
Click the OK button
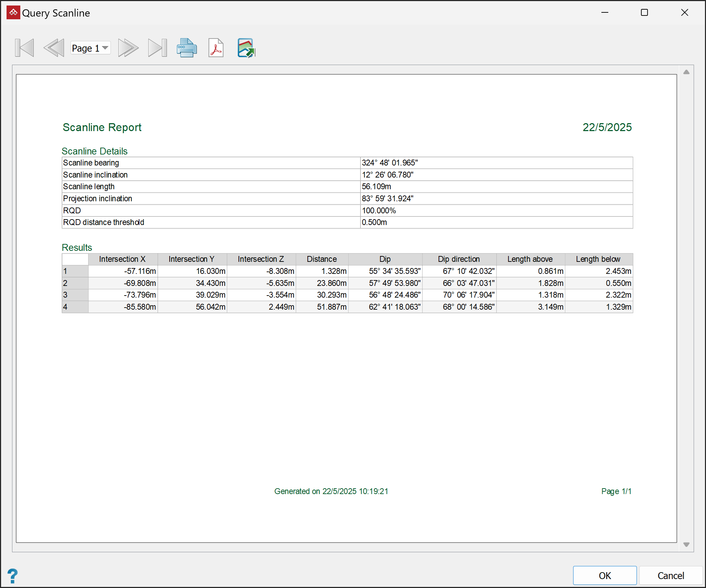click(x=604, y=575)
